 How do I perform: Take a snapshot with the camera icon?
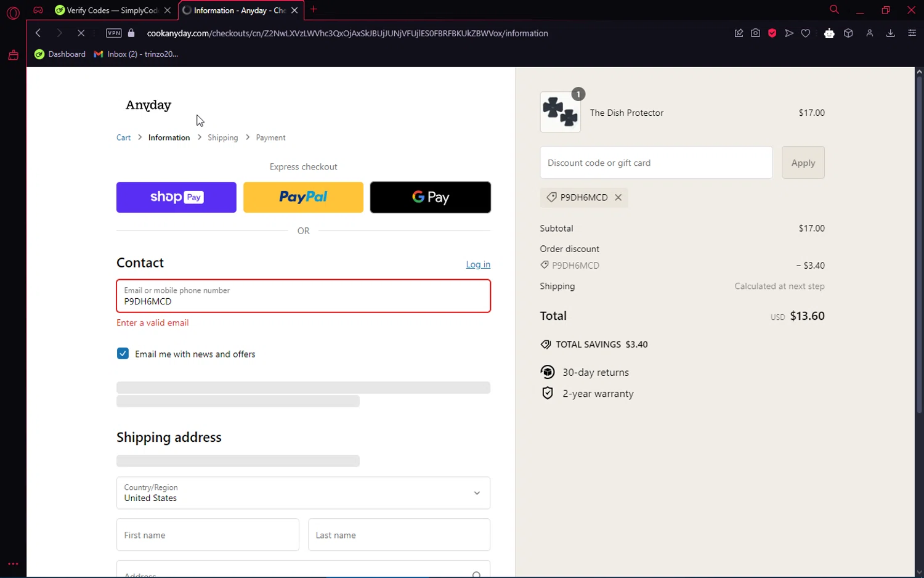click(x=755, y=33)
